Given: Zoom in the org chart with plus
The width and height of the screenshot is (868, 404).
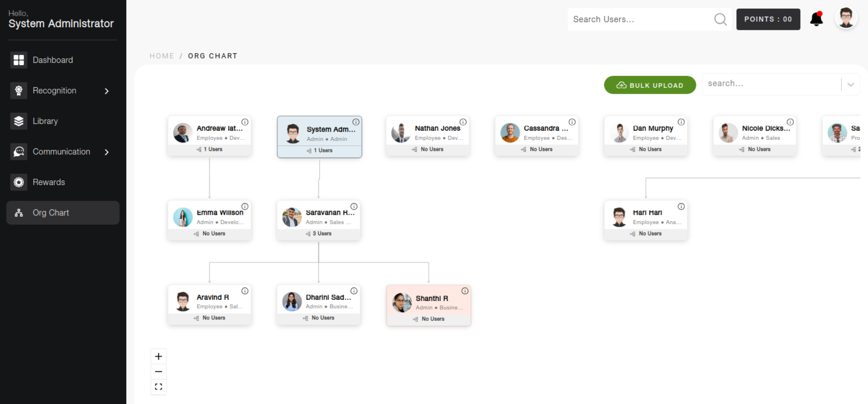Looking at the screenshot, I should click(158, 356).
